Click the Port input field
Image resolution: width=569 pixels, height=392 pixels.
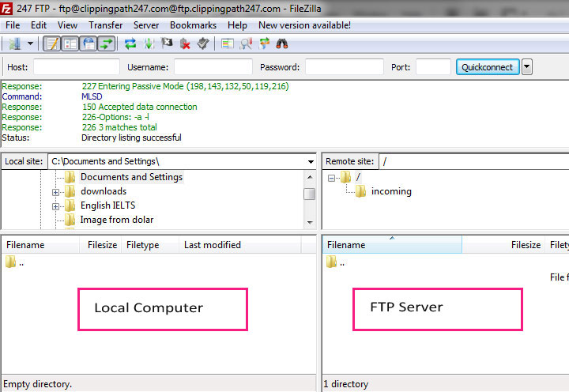(x=433, y=67)
